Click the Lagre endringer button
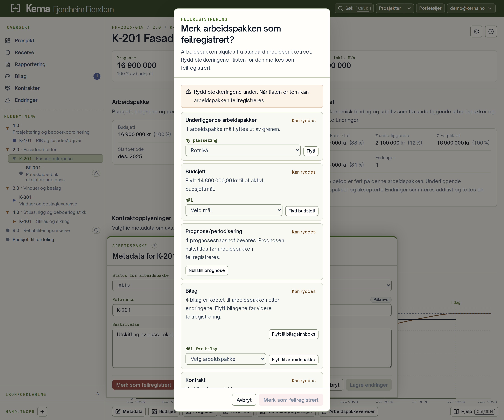 pyautogui.click(x=369, y=385)
